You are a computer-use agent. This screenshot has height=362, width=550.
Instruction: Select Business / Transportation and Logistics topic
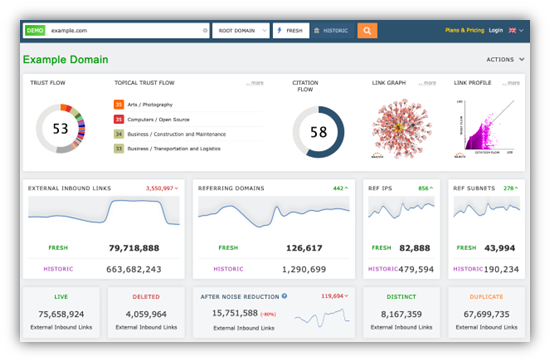[x=174, y=149]
